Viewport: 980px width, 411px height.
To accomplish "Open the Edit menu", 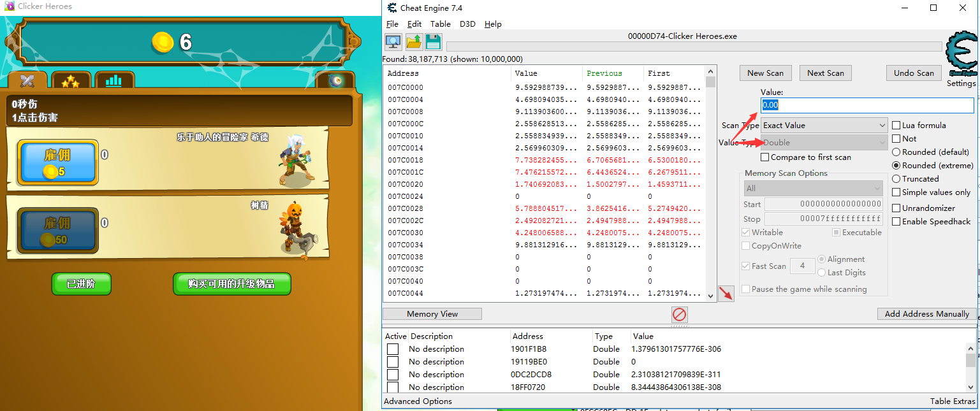I will (x=414, y=24).
